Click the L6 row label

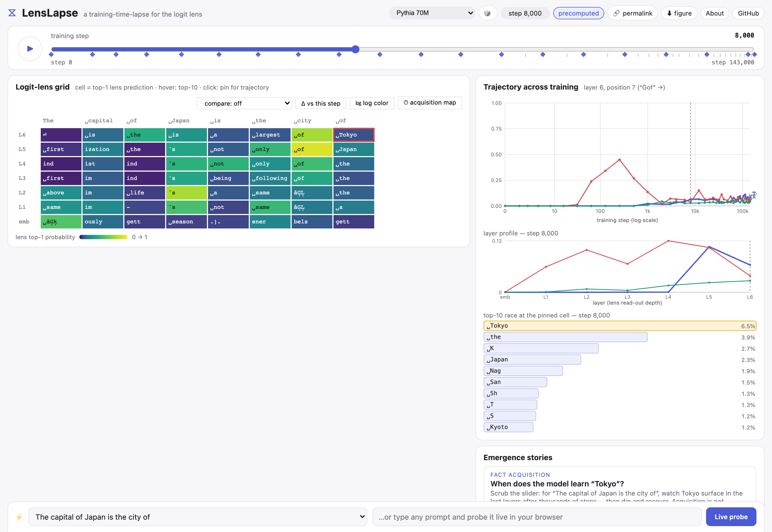point(22,135)
